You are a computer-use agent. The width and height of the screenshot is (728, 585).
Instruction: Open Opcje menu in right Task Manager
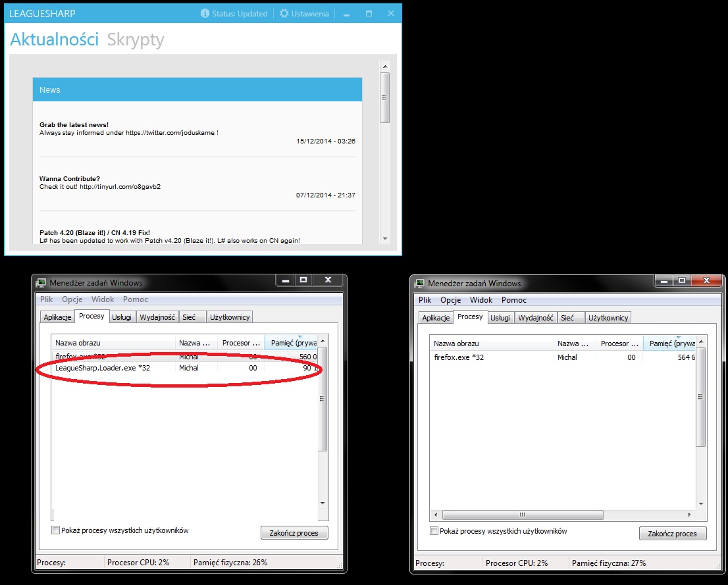[x=450, y=300]
